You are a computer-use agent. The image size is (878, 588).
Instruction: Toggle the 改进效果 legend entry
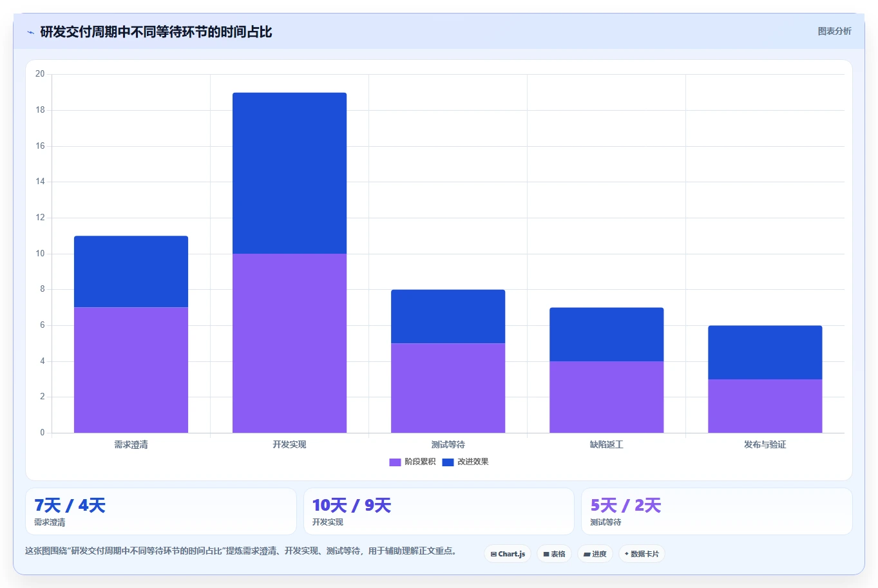coord(466,462)
